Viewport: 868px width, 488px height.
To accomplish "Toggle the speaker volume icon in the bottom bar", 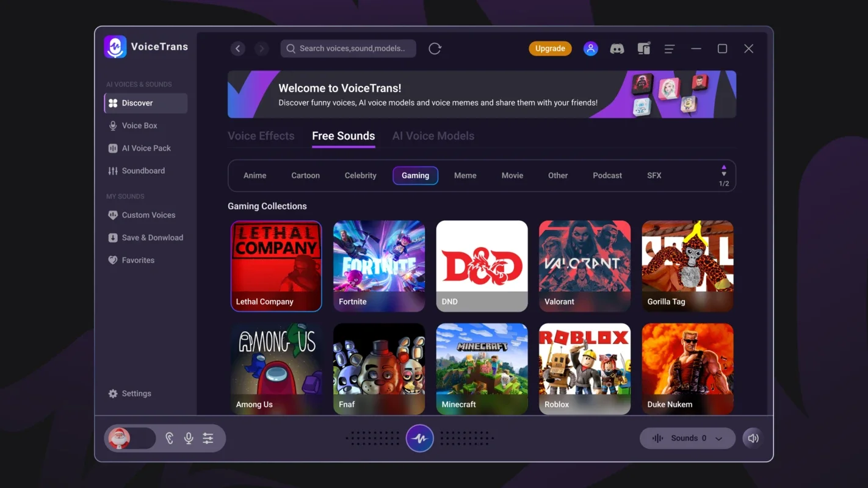I will pos(753,438).
